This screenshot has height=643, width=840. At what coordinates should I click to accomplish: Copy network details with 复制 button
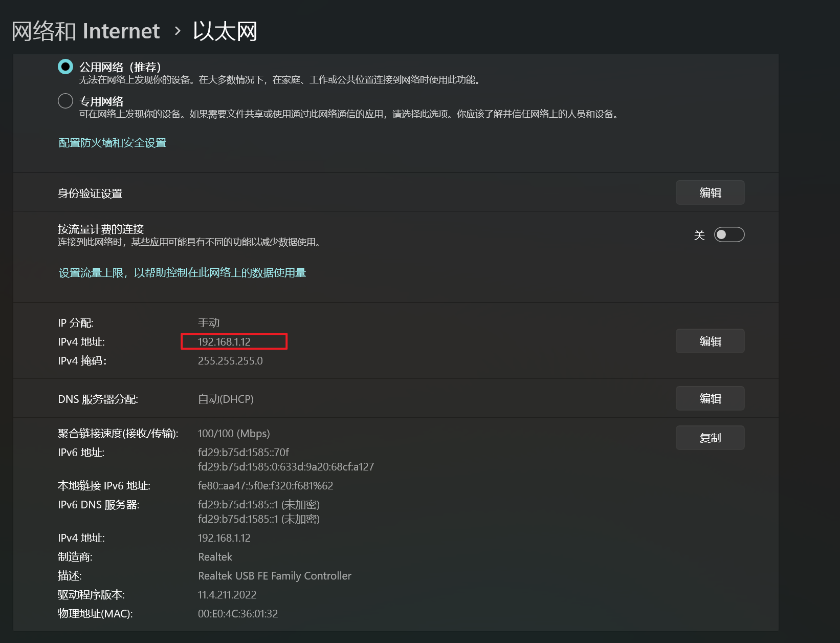[x=710, y=438]
